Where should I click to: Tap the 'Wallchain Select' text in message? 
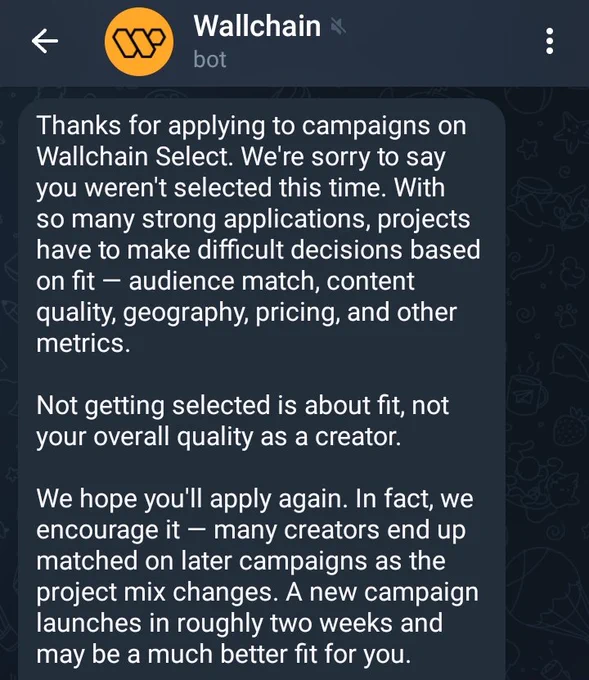[x=132, y=157]
